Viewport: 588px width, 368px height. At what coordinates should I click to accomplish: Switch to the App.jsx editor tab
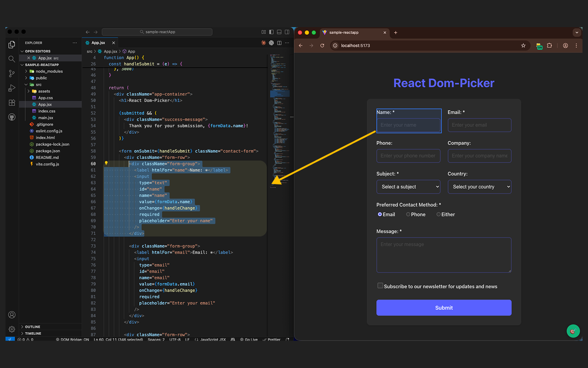click(99, 42)
